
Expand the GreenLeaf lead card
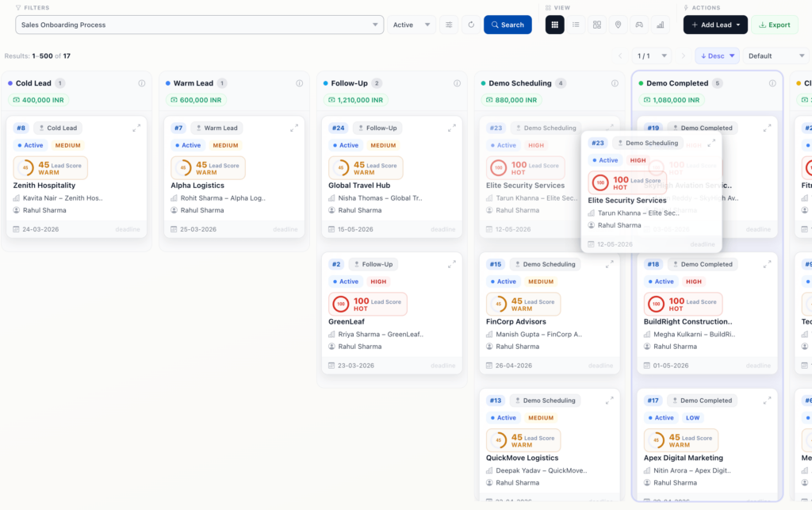(452, 264)
